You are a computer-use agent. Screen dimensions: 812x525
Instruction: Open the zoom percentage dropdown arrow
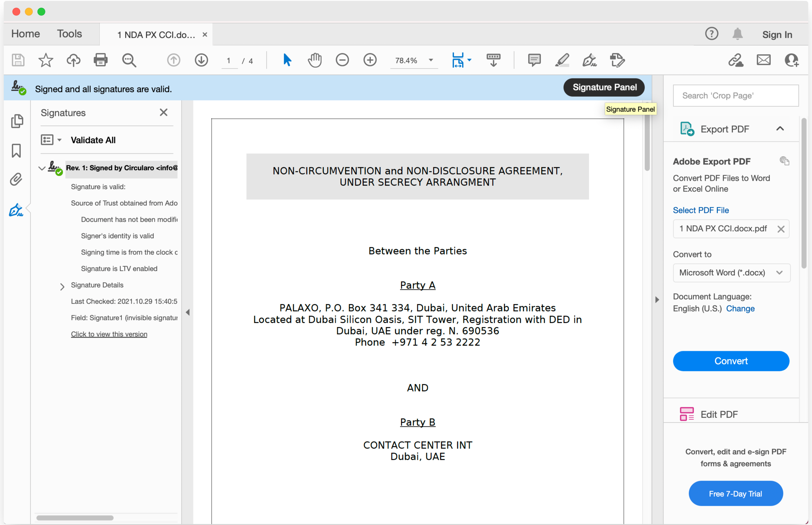coord(431,60)
